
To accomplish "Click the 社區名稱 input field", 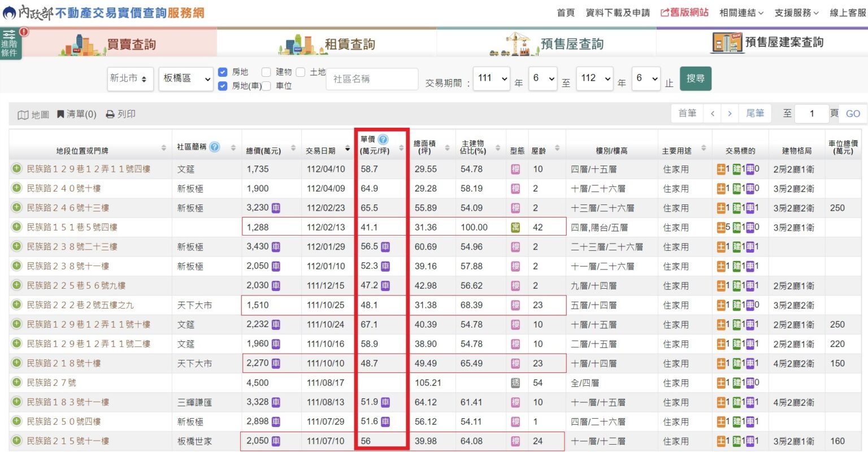I will (372, 79).
